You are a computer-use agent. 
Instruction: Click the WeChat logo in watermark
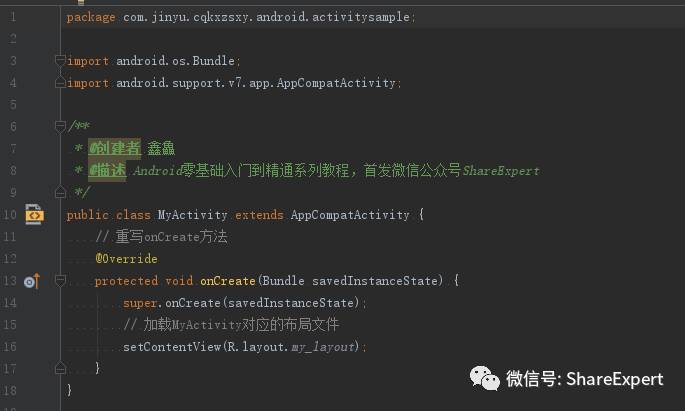(x=484, y=378)
